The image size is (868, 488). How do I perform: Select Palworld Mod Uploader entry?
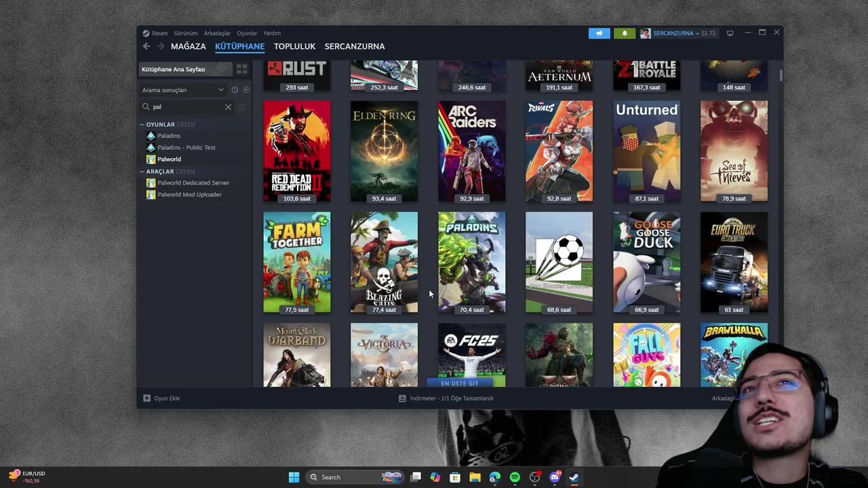[x=189, y=195]
